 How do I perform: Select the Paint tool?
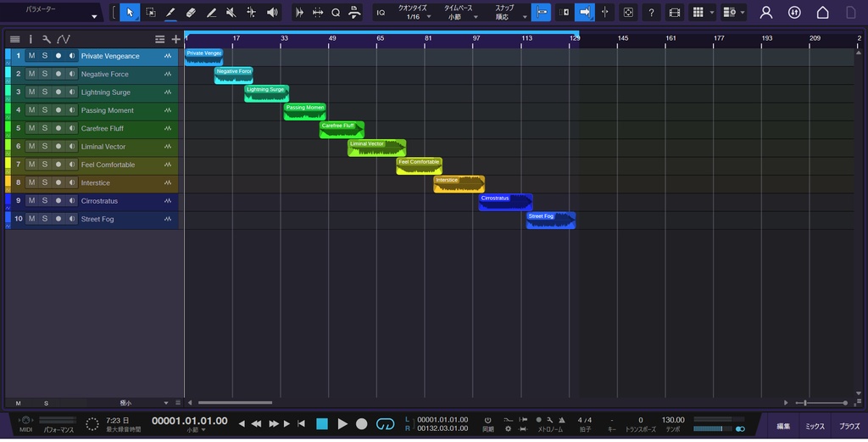pyautogui.click(x=211, y=12)
